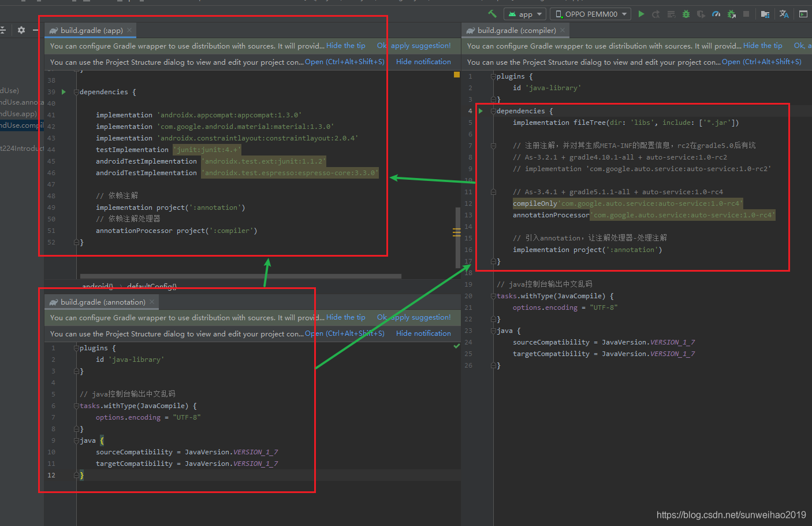The height and width of the screenshot is (526, 812).
Task: Click id 'java-library' line in compiler editor
Action: (x=547, y=88)
